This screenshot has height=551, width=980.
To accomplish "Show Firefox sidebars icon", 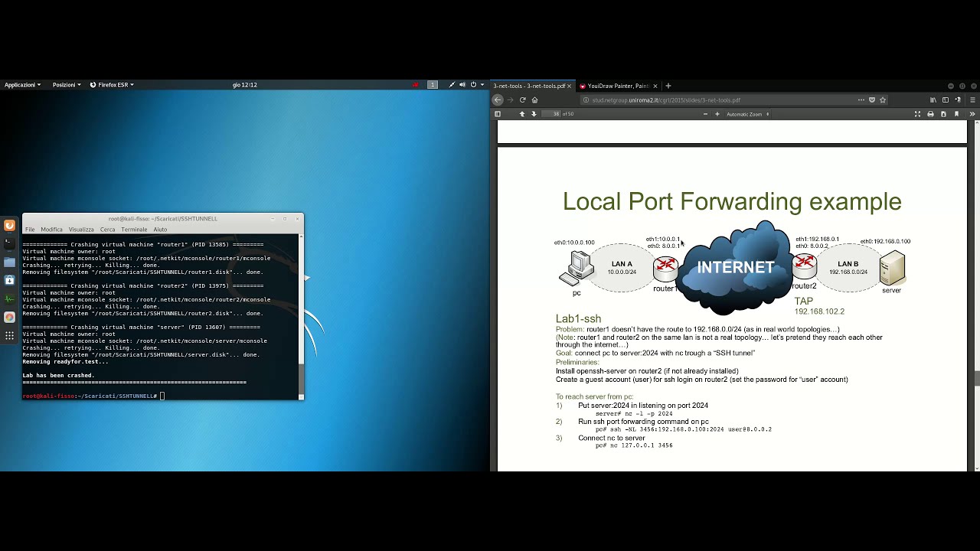I will [x=946, y=99].
